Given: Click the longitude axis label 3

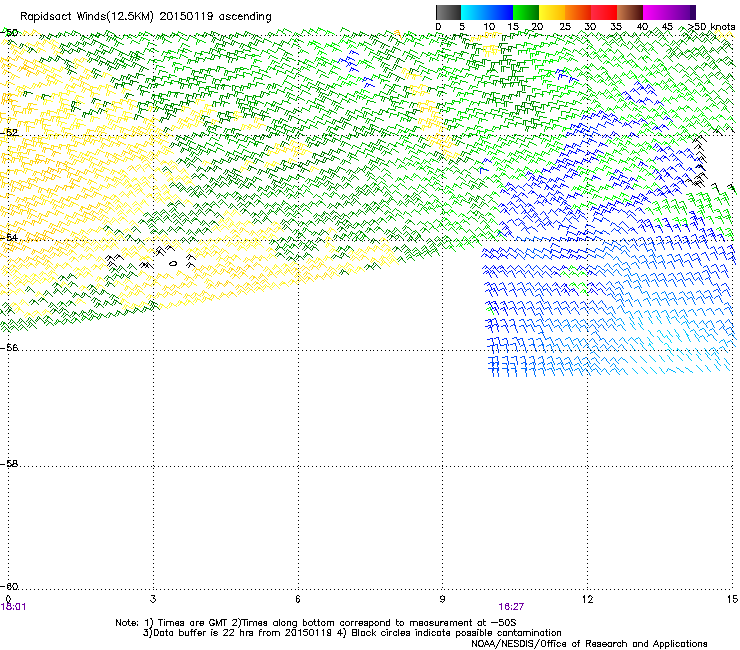Looking at the screenshot, I should [153, 599].
